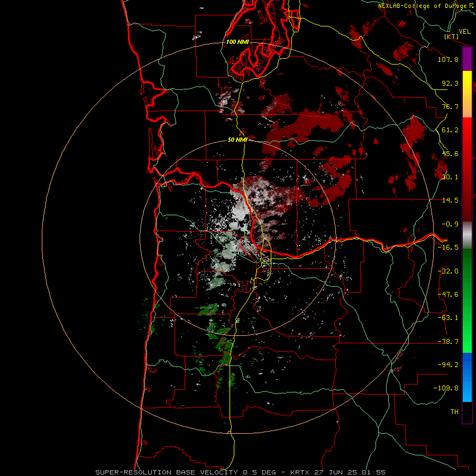The width and height of the screenshot is (476, 476).
Task: Click the 27 JUN 25 01:55 timestamp
Action: tap(349, 472)
